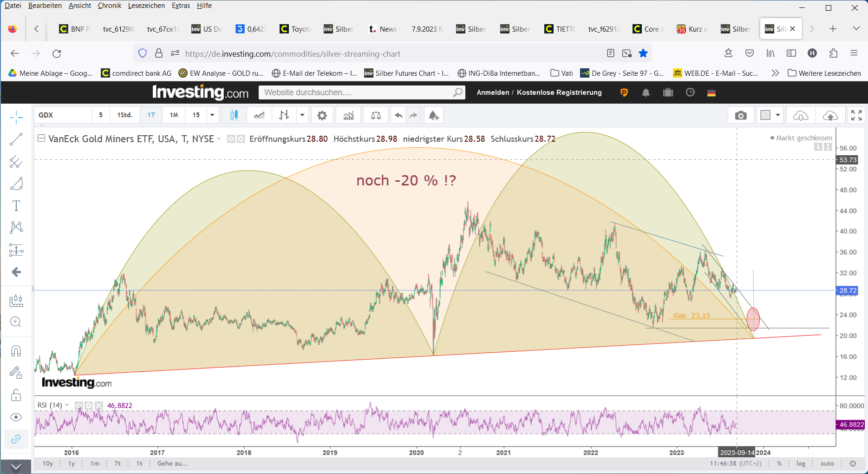Click the compare symbols scales icon
The height and width of the screenshot is (474, 868).
pos(376,115)
